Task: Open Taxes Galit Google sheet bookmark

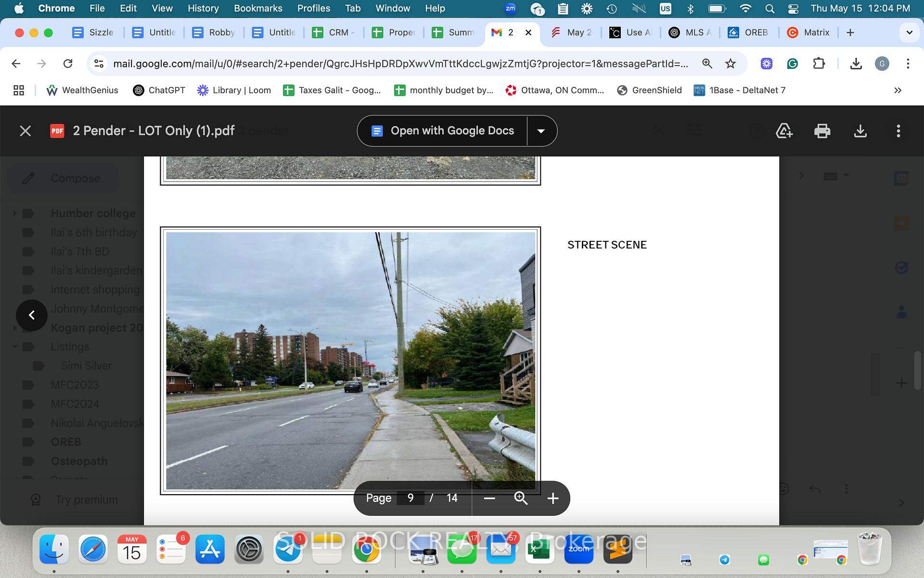Action: pyautogui.click(x=332, y=90)
